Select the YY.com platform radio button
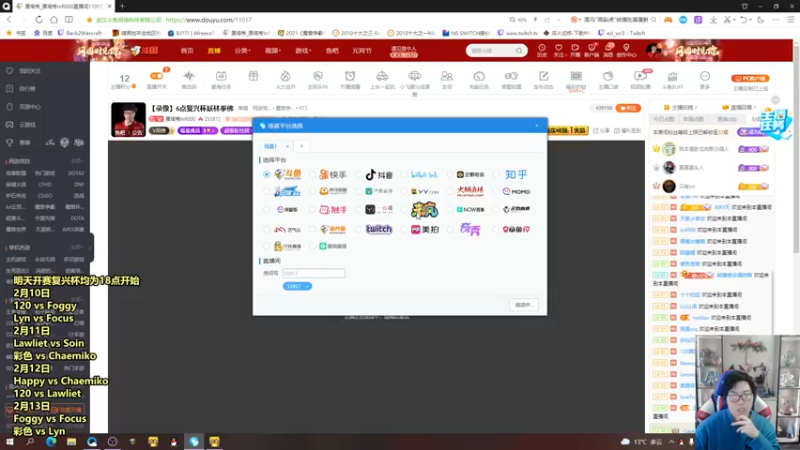The width and height of the screenshot is (800, 450). tap(404, 191)
